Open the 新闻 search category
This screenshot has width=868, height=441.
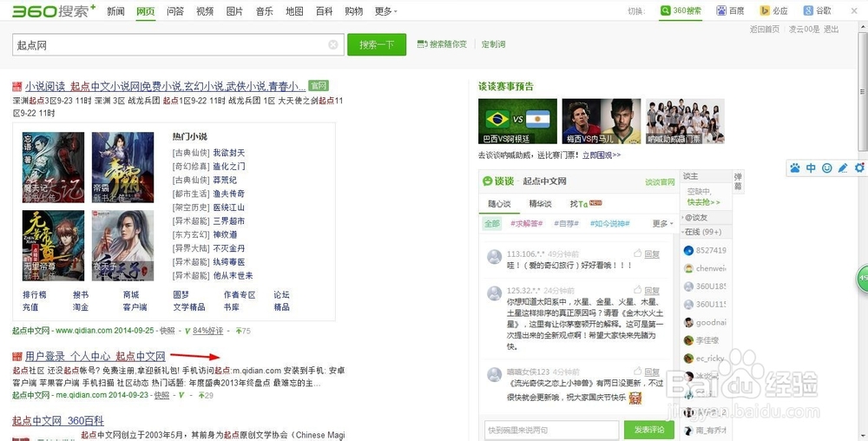[x=115, y=11]
